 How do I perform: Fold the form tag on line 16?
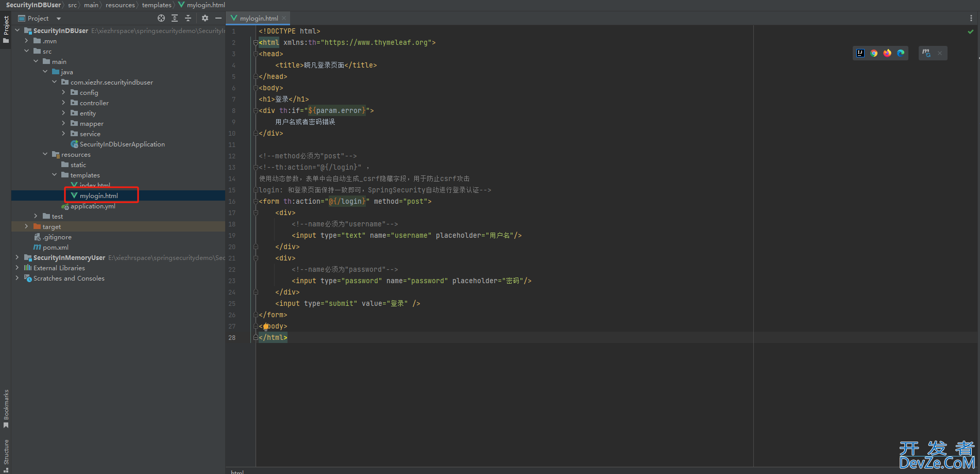256,202
